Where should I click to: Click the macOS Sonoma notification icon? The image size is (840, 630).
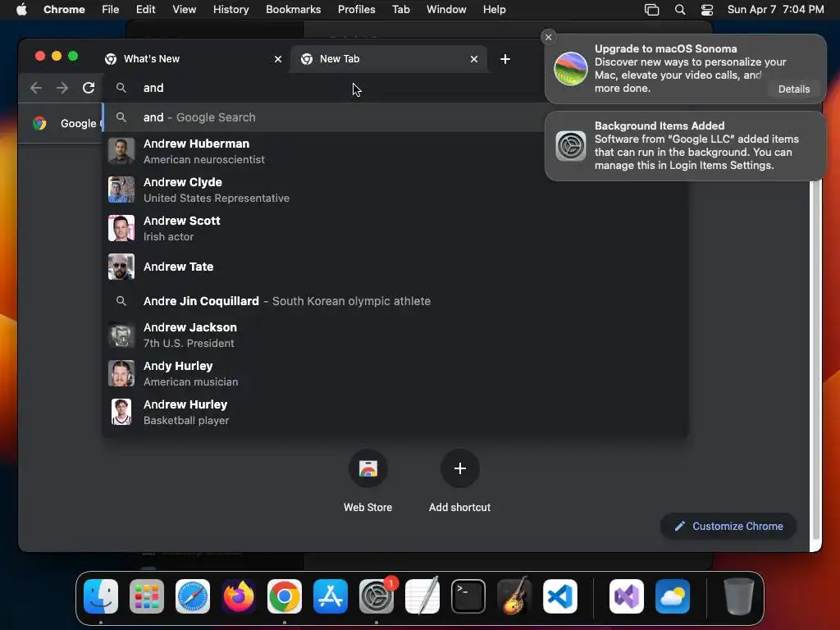pyautogui.click(x=571, y=69)
